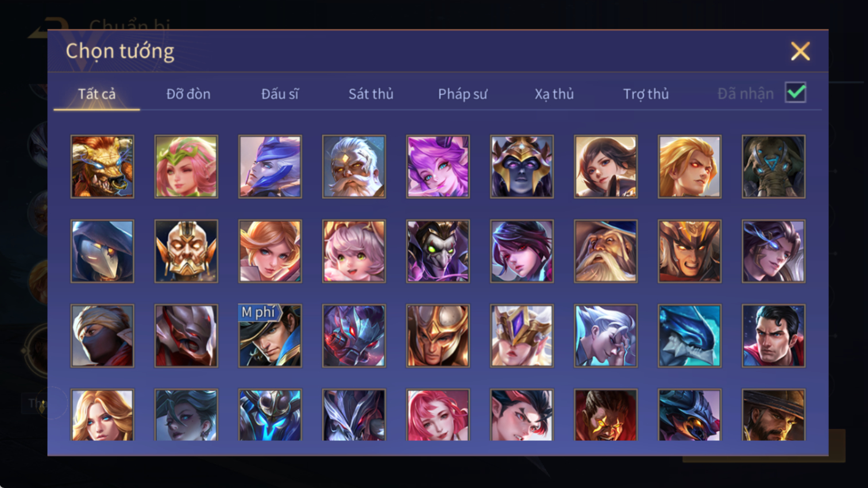The image size is (868, 488).
Task: Pick the masked ninja with headband
Action: click(x=102, y=336)
